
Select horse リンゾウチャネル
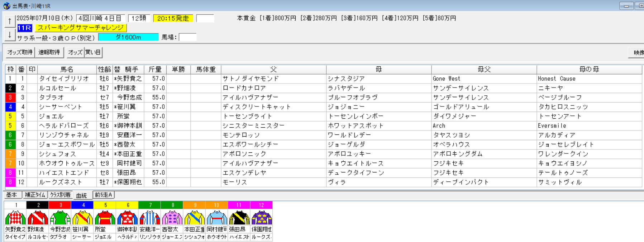pos(64,135)
